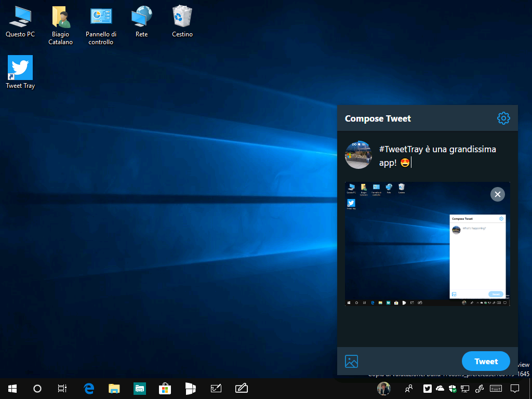Open the pen note taskbar app

click(x=241, y=389)
